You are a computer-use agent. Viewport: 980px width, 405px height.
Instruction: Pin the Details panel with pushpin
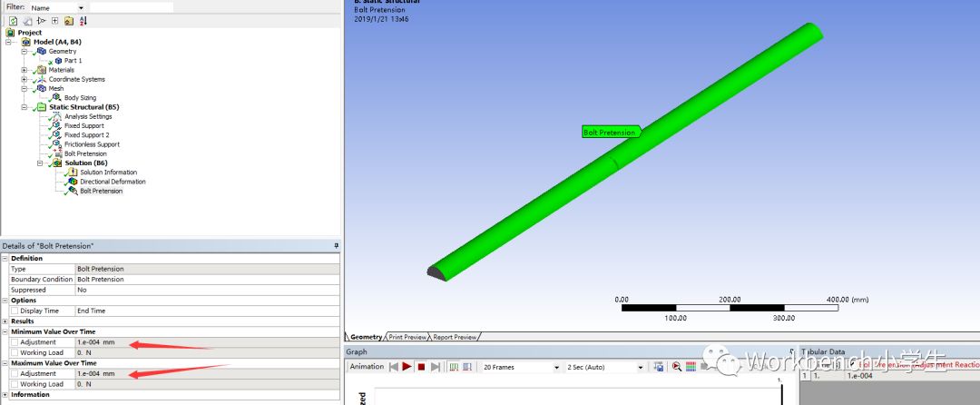(x=337, y=246)
